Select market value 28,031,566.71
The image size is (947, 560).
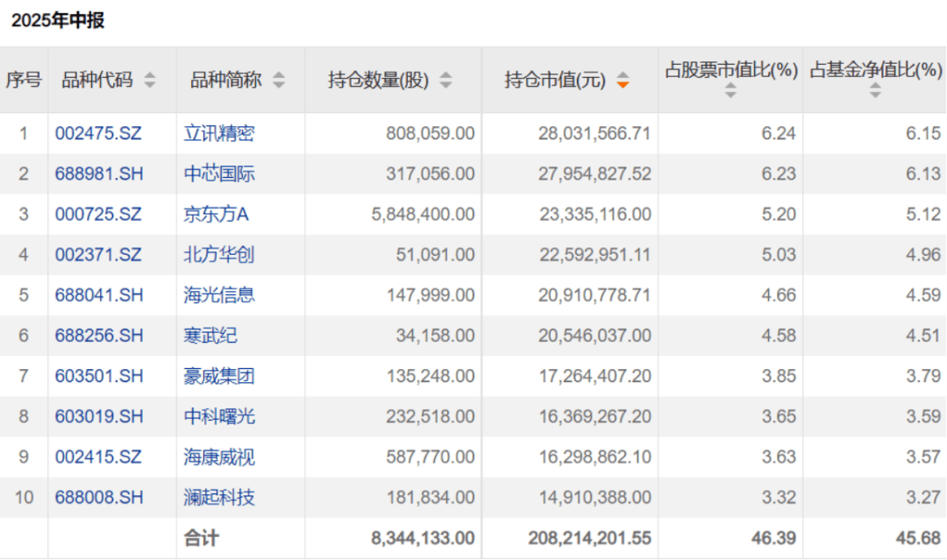pyautogui.click(x=595, y=132)
